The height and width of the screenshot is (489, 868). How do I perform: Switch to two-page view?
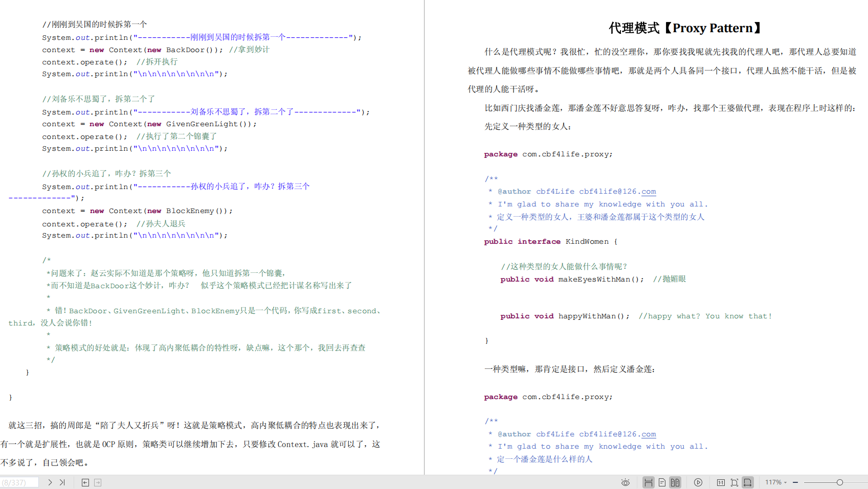point(675,482)
